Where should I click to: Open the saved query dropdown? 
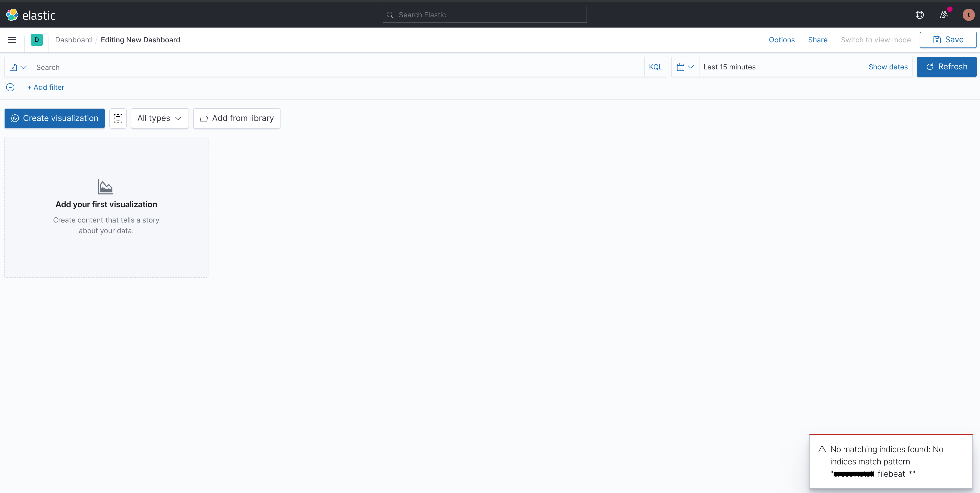(x=18, y=67)
